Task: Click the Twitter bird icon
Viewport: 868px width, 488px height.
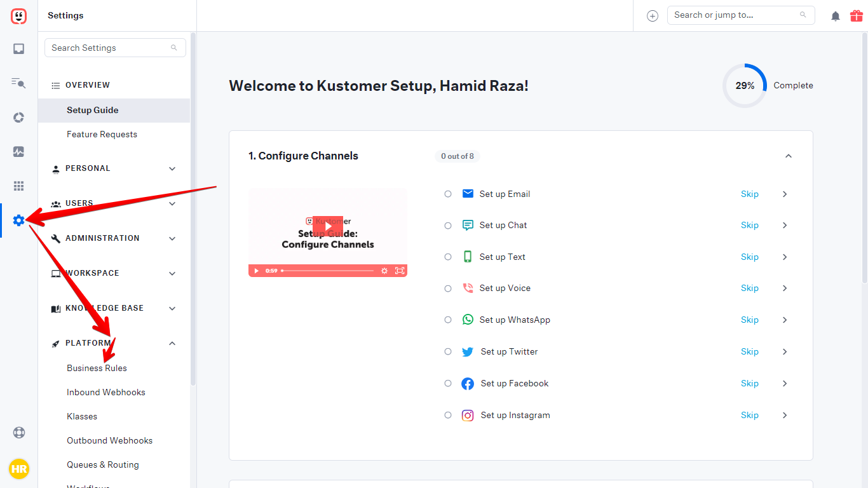Action: point(468,351)
